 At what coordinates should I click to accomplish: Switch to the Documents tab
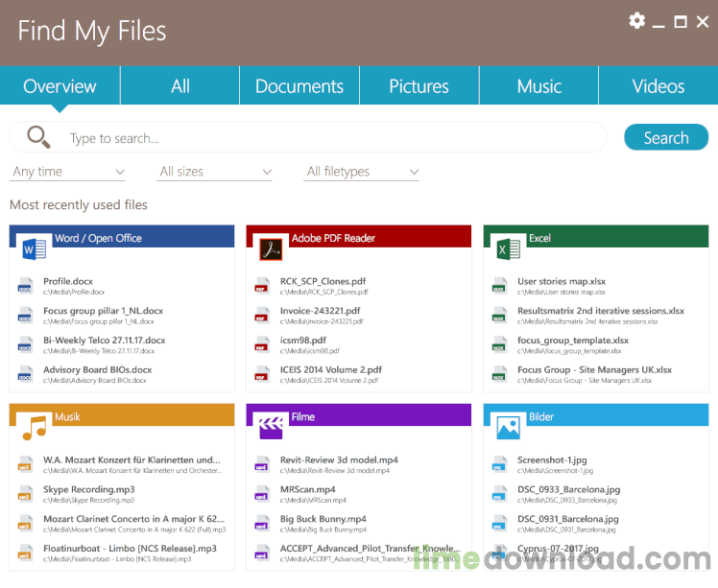tap(299, 86)
